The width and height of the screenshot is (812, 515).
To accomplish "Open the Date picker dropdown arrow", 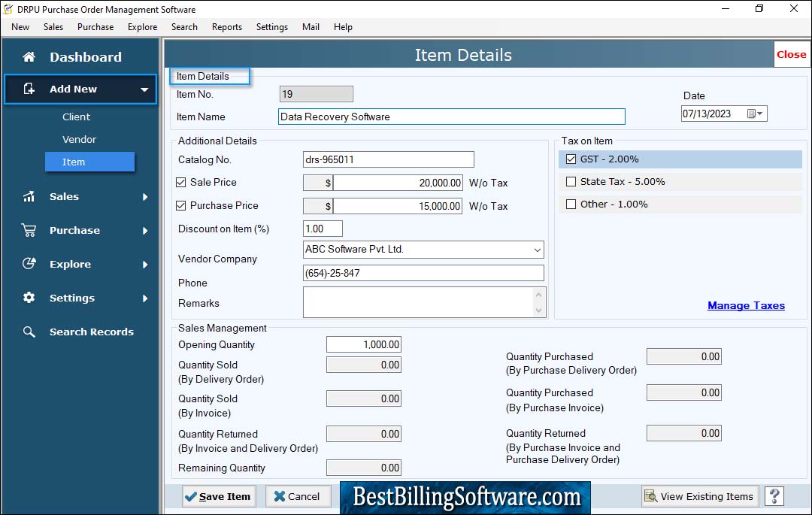I will [x=760, y=114].
